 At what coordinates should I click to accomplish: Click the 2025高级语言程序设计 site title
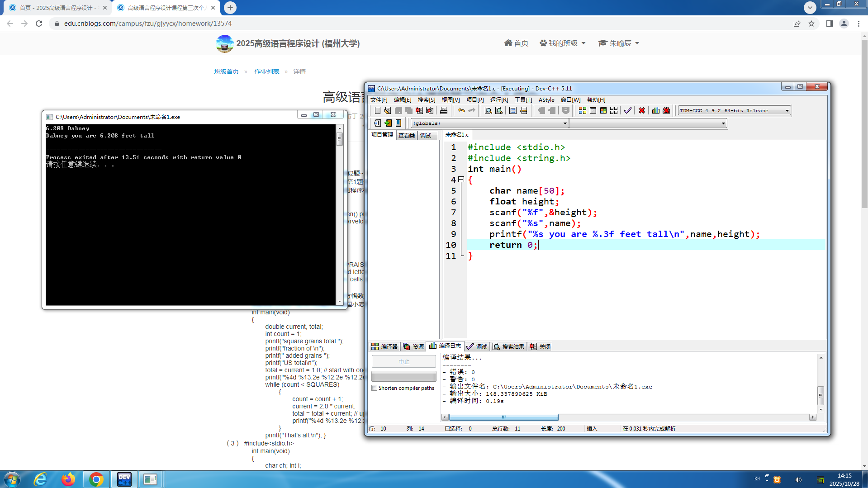pyautogui.click(x=298, y=43)
